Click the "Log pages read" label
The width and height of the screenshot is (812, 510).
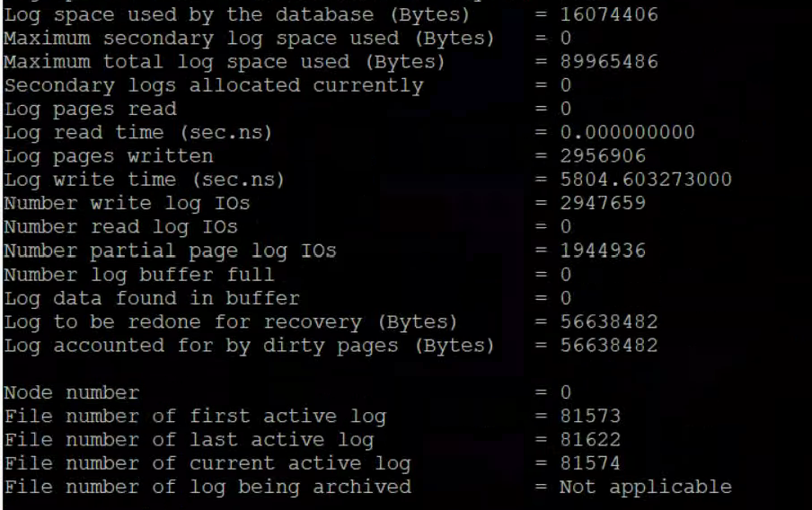click(x=91, y=109)
